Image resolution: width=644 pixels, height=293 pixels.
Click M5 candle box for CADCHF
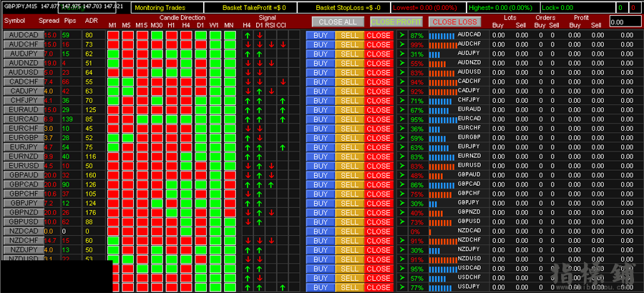(x=128, y=82)
